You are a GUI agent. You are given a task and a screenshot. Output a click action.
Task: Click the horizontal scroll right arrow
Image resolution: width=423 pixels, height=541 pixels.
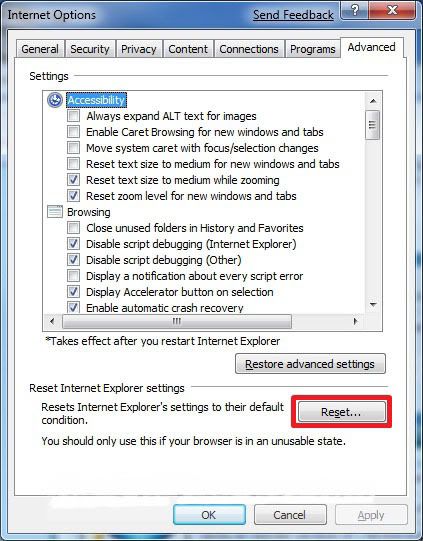[355, 322]
